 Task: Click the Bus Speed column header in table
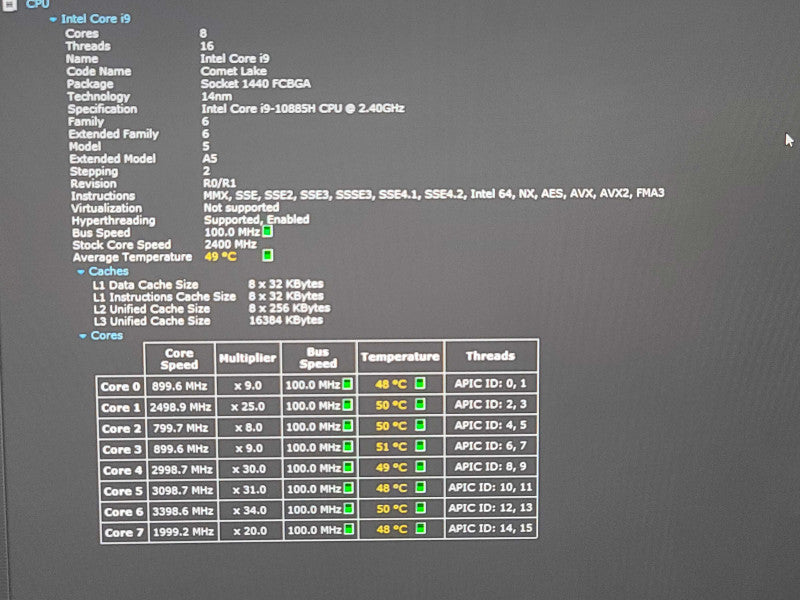click(318, 358)
